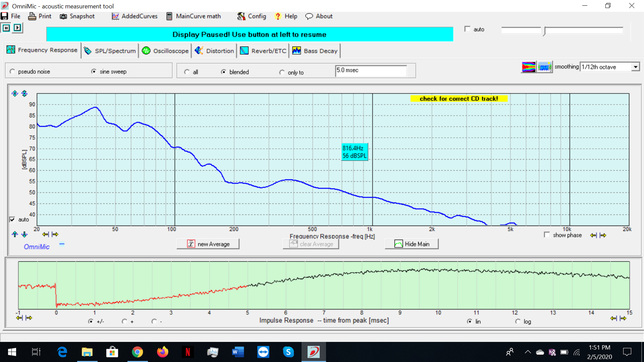Click the compress vertical scale icon
The height and width of the screenshot is (362, 644).
tap(25, 93)
